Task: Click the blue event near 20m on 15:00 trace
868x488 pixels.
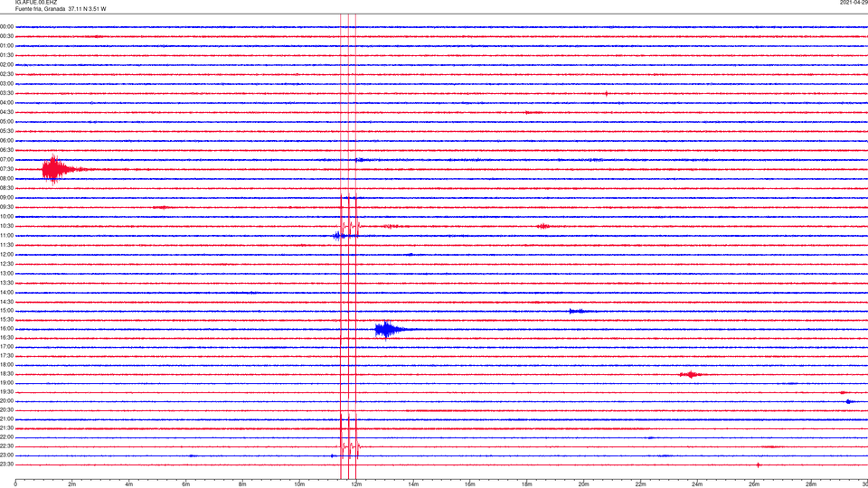Action: [x=579, y=311]
